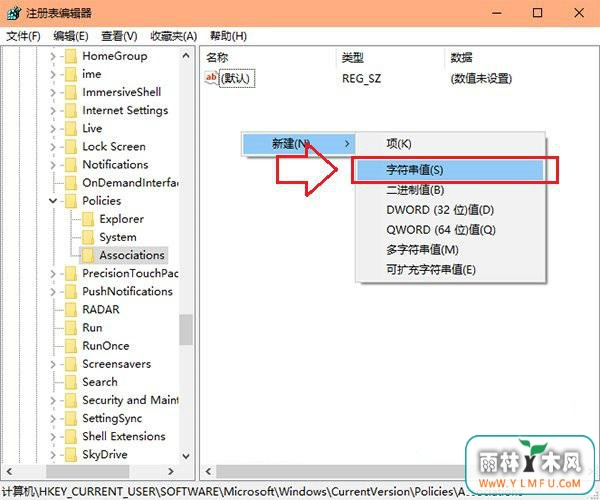Open the 文件(F) menu
This screenshot has width=600, height=500.
click(23, 36)
